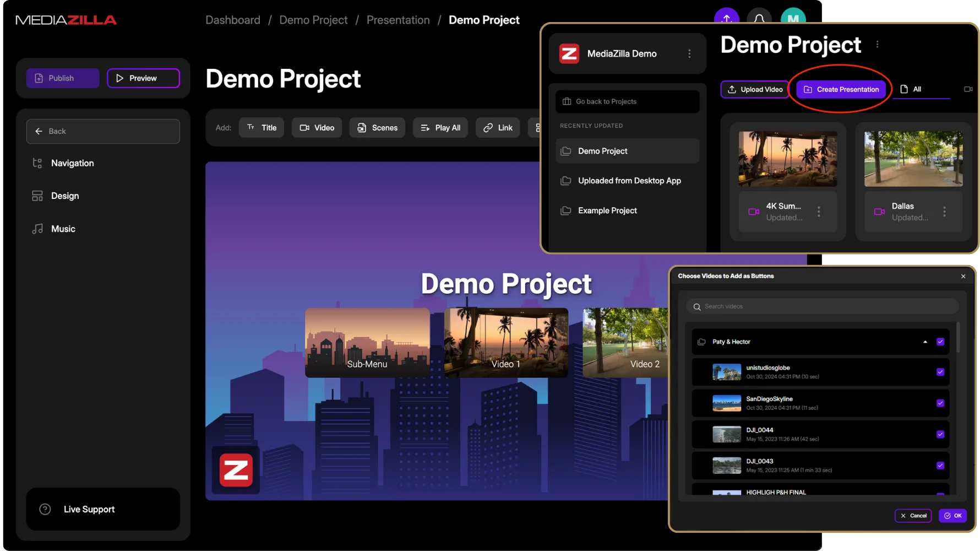
Task: Click the Publish button
Action: [x=63, y=78]
